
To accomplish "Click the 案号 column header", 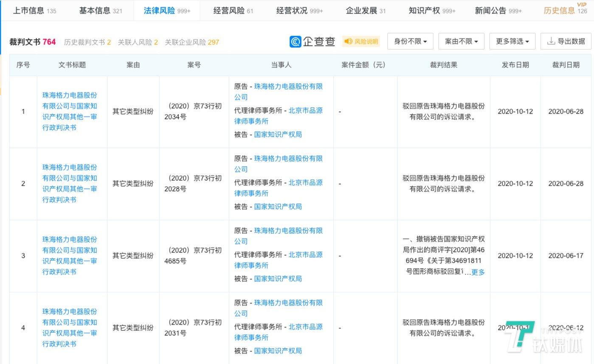I will [194, 65].
